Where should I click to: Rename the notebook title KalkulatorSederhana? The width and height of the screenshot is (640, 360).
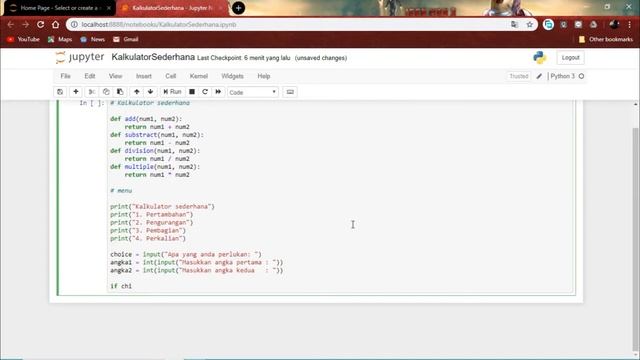pyautogui.click(x=153, y=58)
